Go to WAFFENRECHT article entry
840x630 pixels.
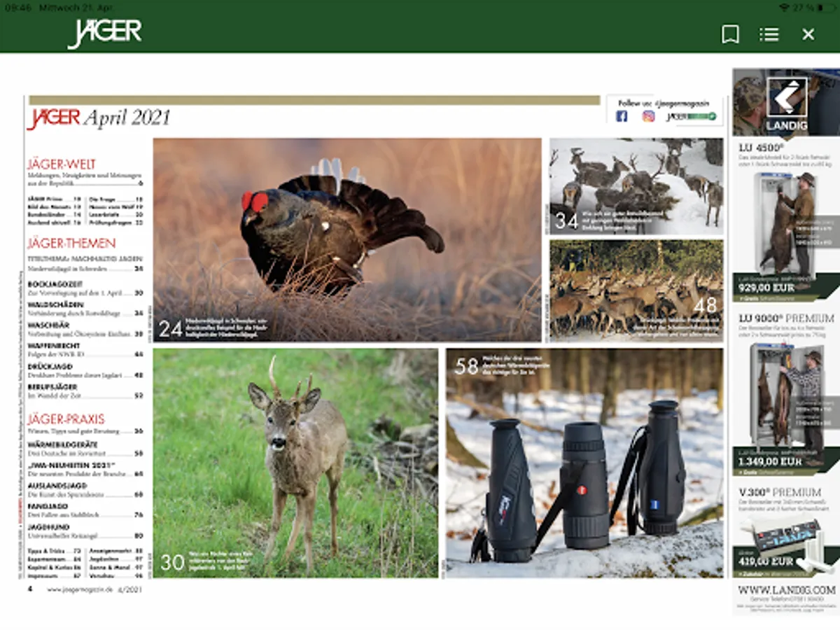(85, 350)
